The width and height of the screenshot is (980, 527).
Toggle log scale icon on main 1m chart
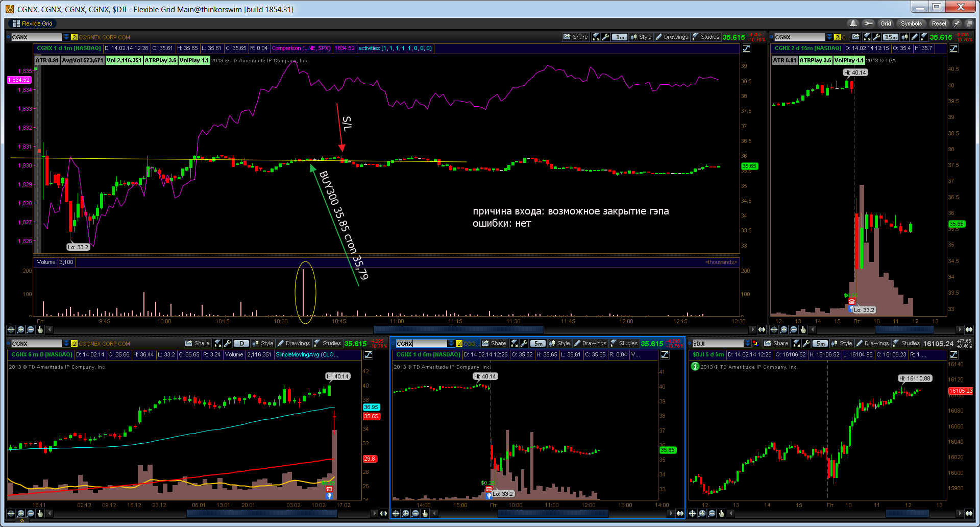(x=746, y=49)
